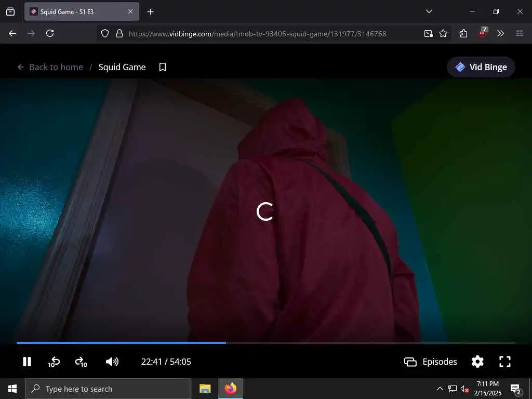The image size is (532, 399).
Task: Open network status tray icon
Action: pos(453,389)
